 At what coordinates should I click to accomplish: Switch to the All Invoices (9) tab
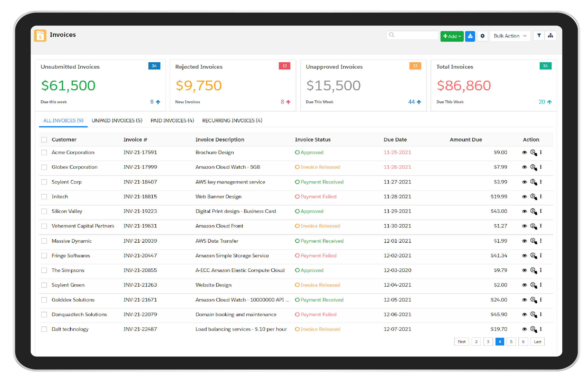tap(63, 120)
